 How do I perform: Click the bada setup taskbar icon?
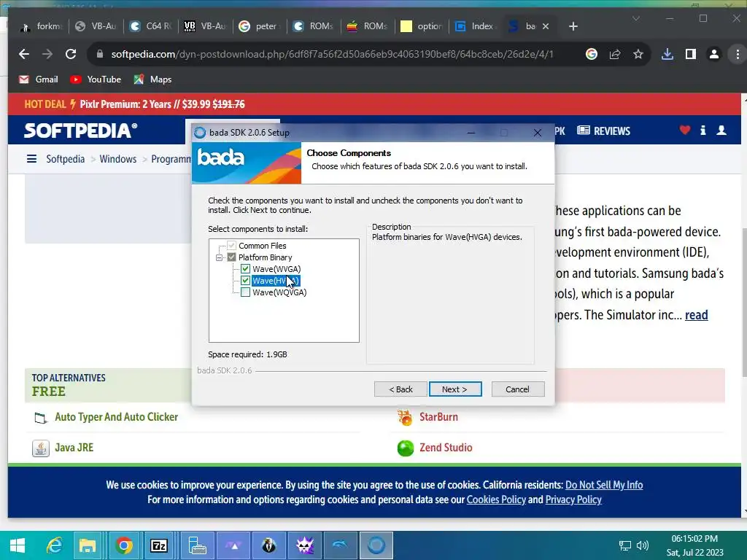point(376,545)
